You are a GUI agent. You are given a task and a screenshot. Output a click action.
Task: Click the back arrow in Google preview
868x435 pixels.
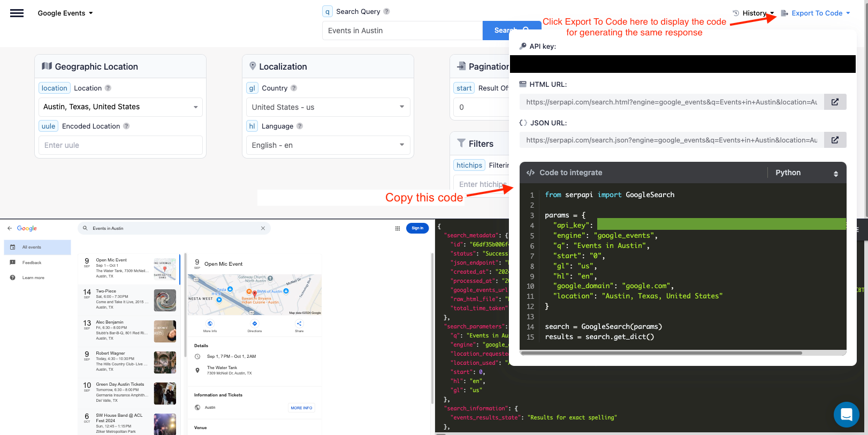(10, 228)
